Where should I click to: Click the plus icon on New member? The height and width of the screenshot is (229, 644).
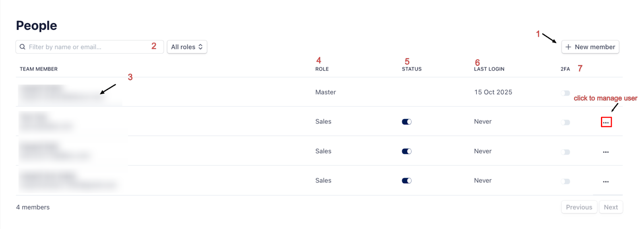point(568,47)
